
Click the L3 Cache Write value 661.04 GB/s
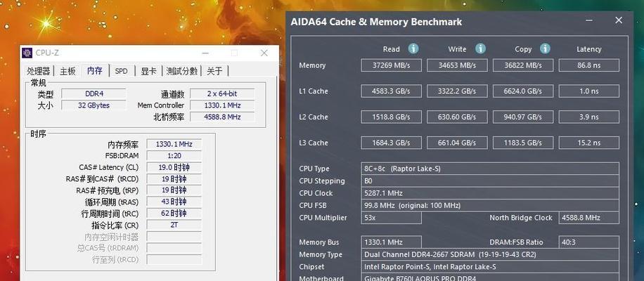457,143
